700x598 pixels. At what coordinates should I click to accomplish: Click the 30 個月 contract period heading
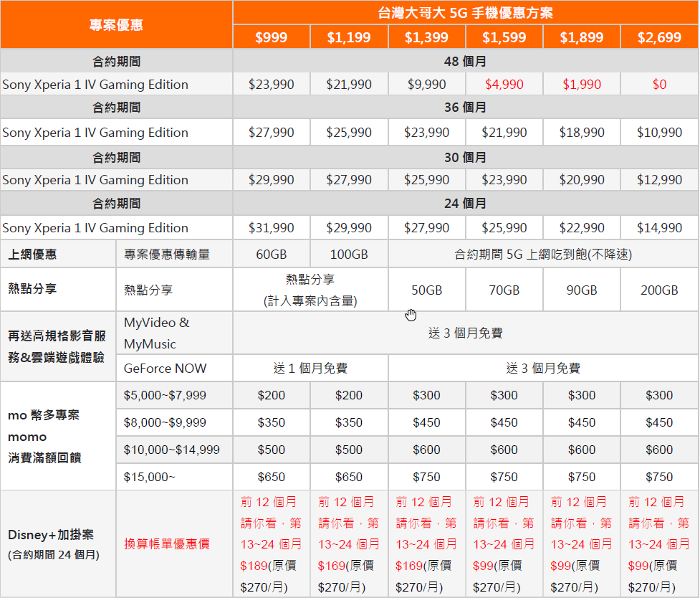pos(465,157)
